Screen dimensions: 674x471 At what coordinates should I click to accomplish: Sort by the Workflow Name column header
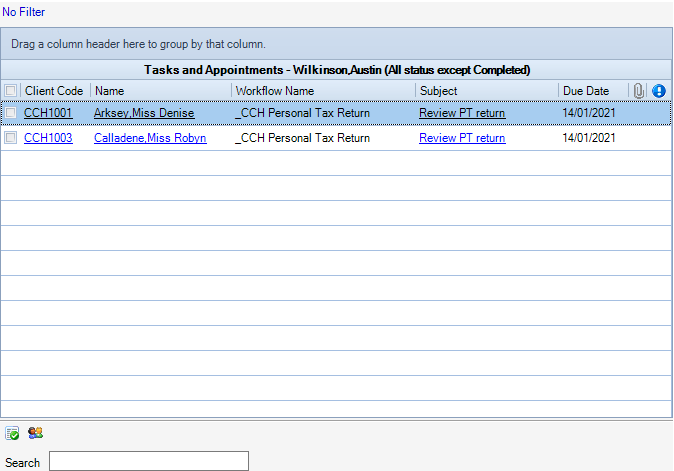tap(274, 91)
